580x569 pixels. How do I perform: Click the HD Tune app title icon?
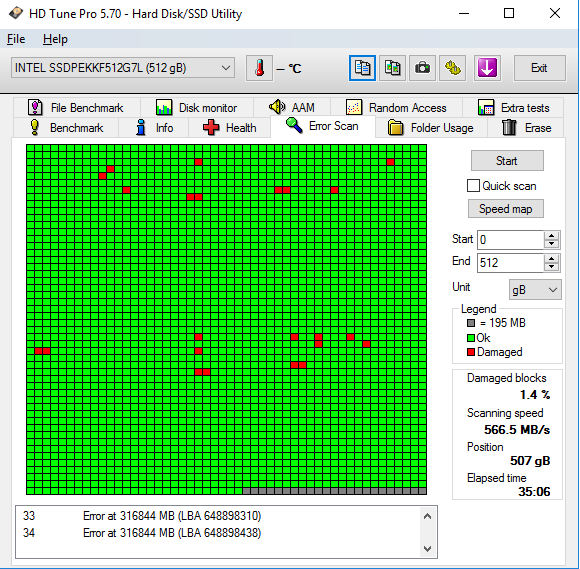point(16,13)
